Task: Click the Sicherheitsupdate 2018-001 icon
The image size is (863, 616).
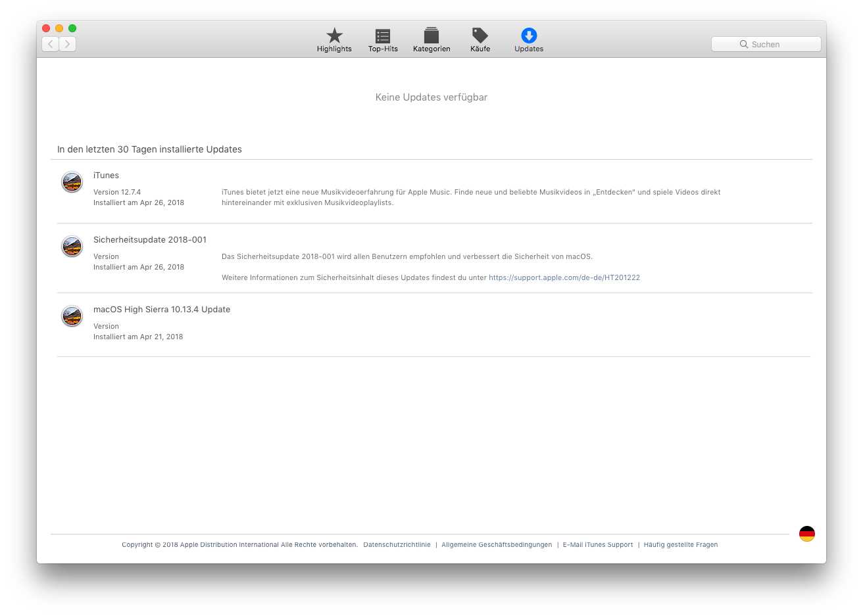Action: coord(72,247)
